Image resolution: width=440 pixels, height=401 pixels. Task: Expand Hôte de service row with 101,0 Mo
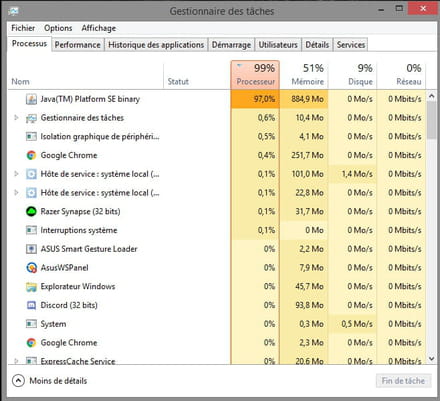(x=16, y=174)
